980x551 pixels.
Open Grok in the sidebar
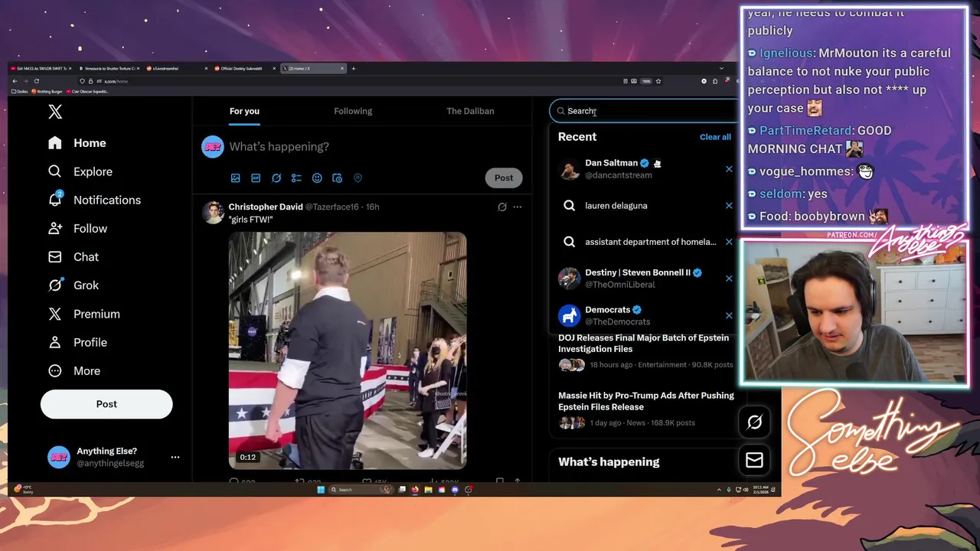(x=73, y=285)
